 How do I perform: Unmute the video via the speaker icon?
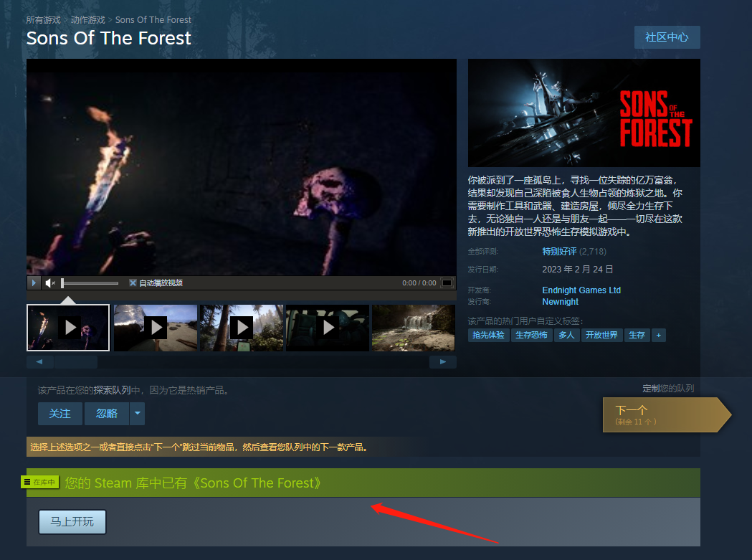coord(50,283)
